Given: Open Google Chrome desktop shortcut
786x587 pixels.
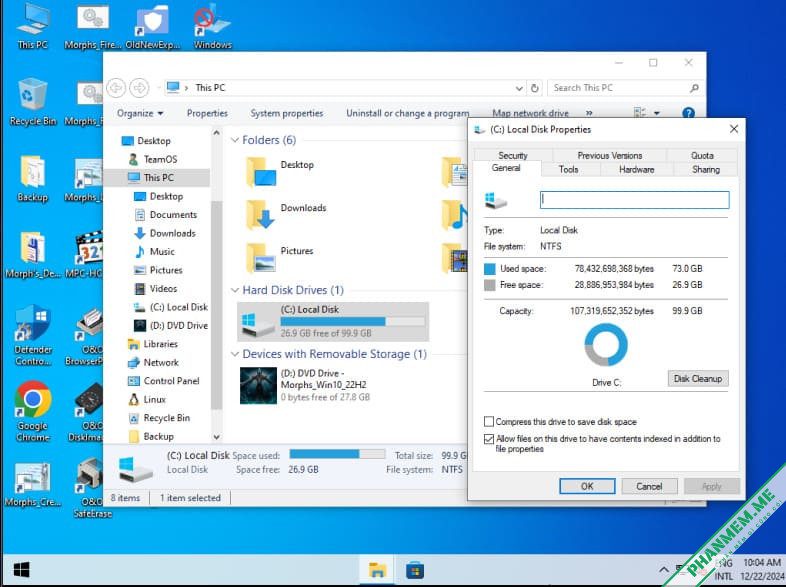Looking at the screenshot, I should pyautogui.click(x=33, y=411).
